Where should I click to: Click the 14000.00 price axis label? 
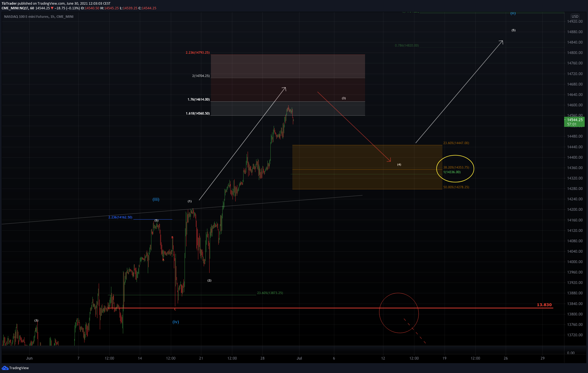pyautogui.click(x=575, y=262)
